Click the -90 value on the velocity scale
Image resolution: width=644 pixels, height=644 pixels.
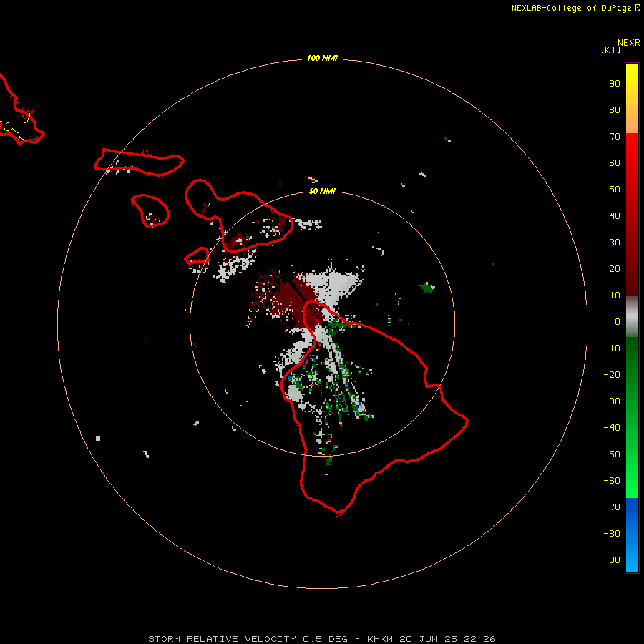(x=612, y=560)
